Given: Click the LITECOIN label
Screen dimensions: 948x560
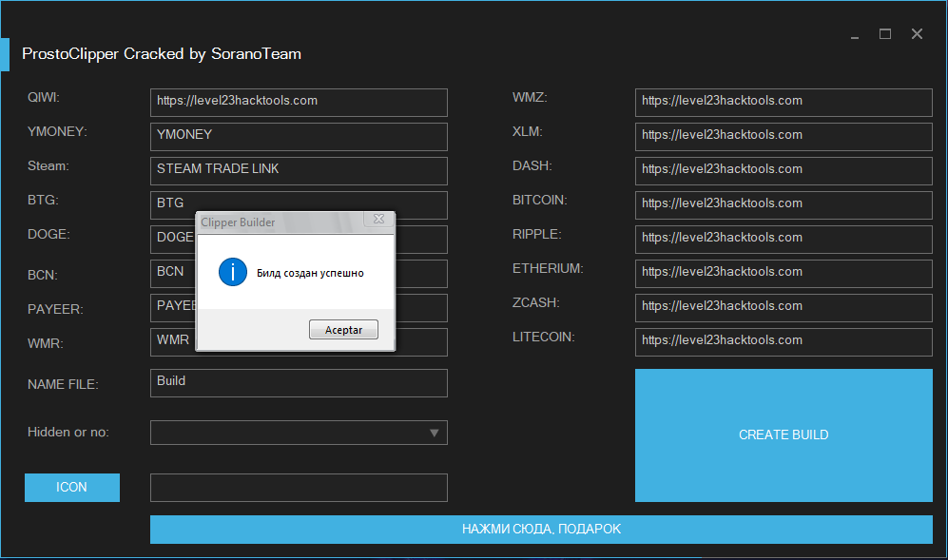Looking at the screenshot, I should pyautogui.click(x=544, y=337).
